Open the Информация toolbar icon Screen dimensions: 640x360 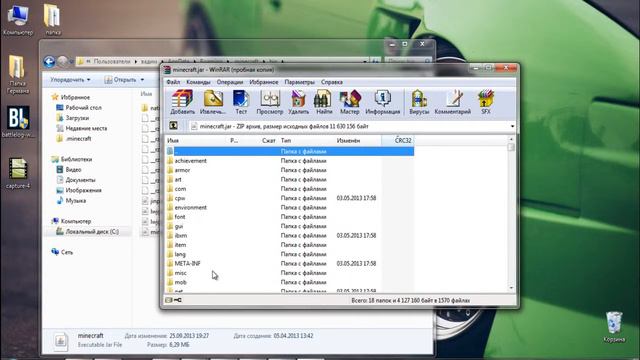point(382,102)
